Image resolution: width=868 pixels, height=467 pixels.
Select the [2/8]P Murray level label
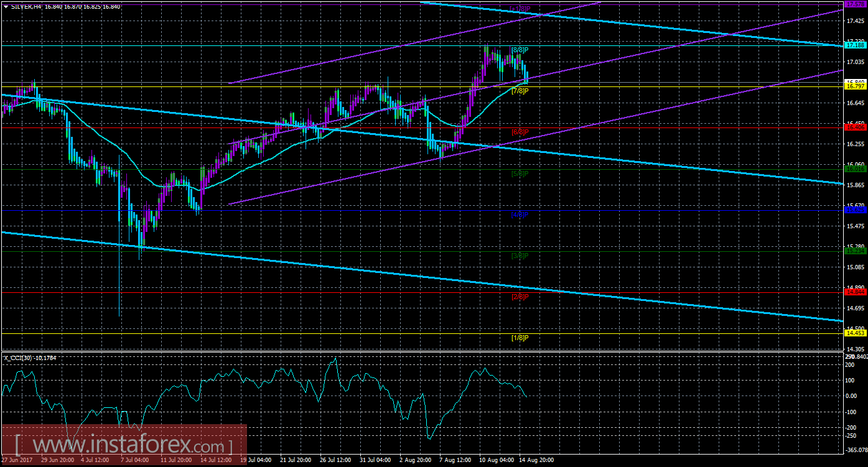pyautogui.click(x=520, y=297)
